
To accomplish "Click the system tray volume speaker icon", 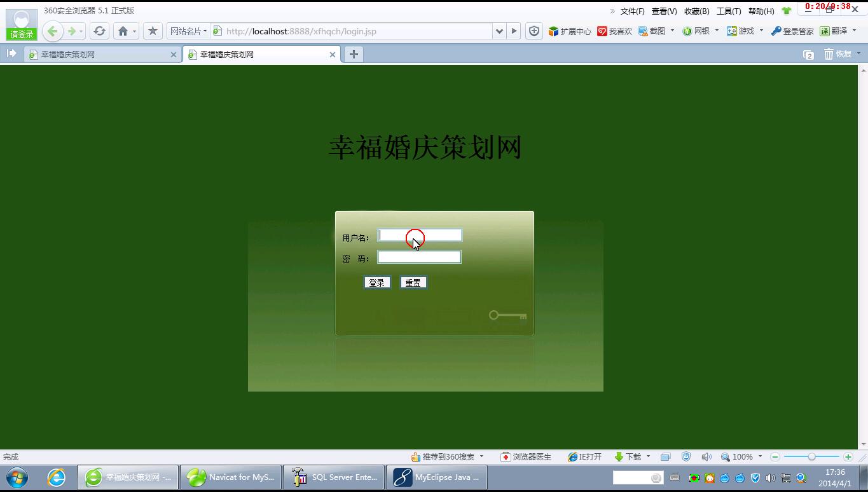I will click(771, 478).
